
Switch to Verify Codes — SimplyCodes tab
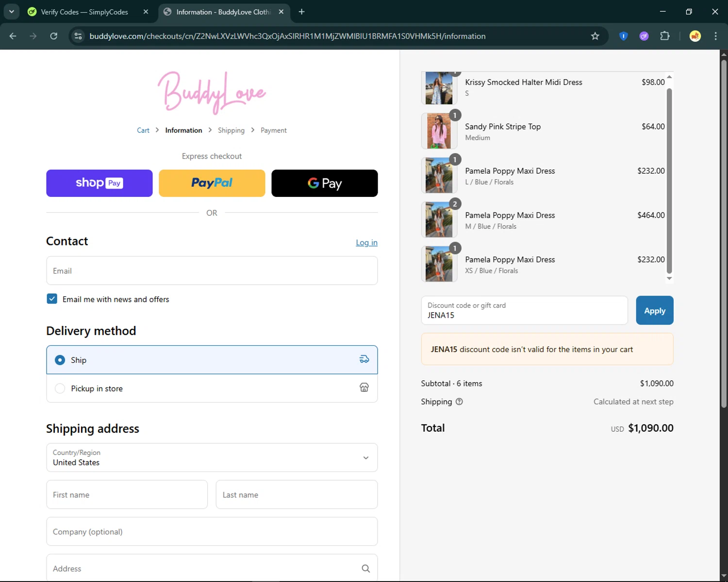click(85, 12)
